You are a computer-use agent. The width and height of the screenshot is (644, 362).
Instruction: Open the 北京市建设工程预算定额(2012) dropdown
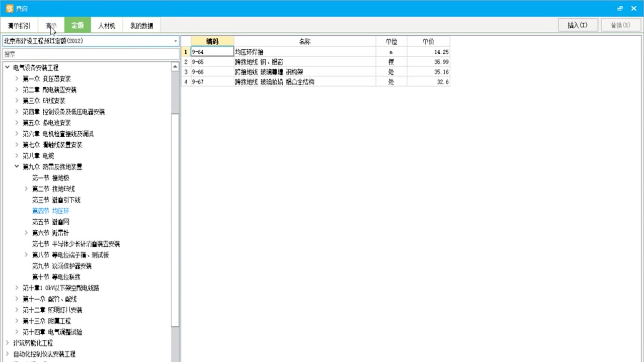click(91, 41)
